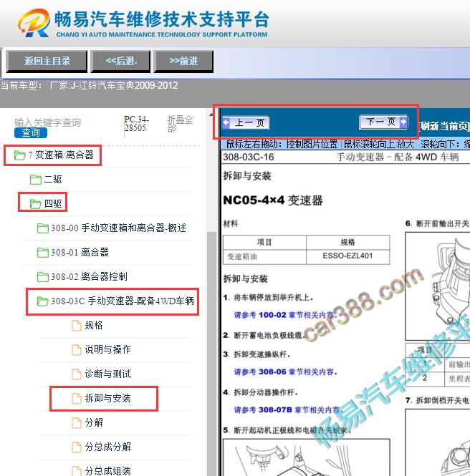Follow the 请参考 308-07B 章节相关内容 link
This screenshot has height=476, width=470.
coord(288,410)
